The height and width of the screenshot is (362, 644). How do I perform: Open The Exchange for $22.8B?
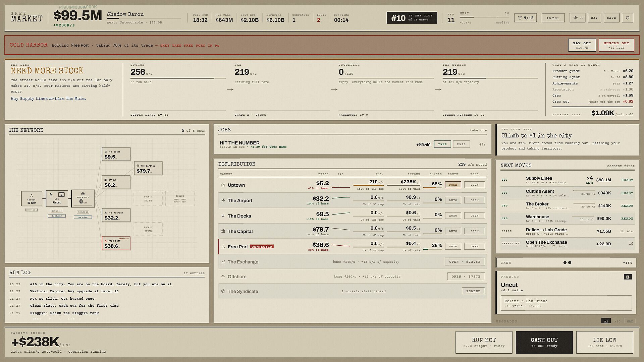pyautogui.click(x=465, y=262)
